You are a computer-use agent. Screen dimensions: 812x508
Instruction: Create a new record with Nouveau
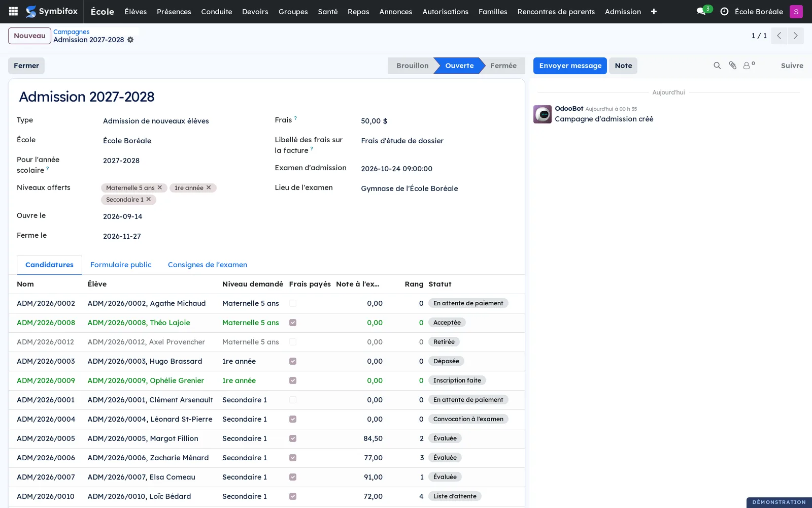pos(29,36)
